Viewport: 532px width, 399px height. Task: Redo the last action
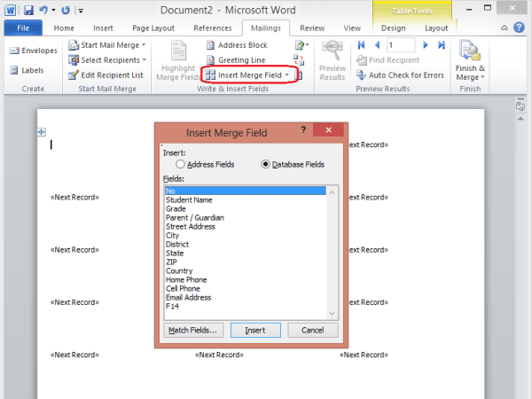pos(66,10)
